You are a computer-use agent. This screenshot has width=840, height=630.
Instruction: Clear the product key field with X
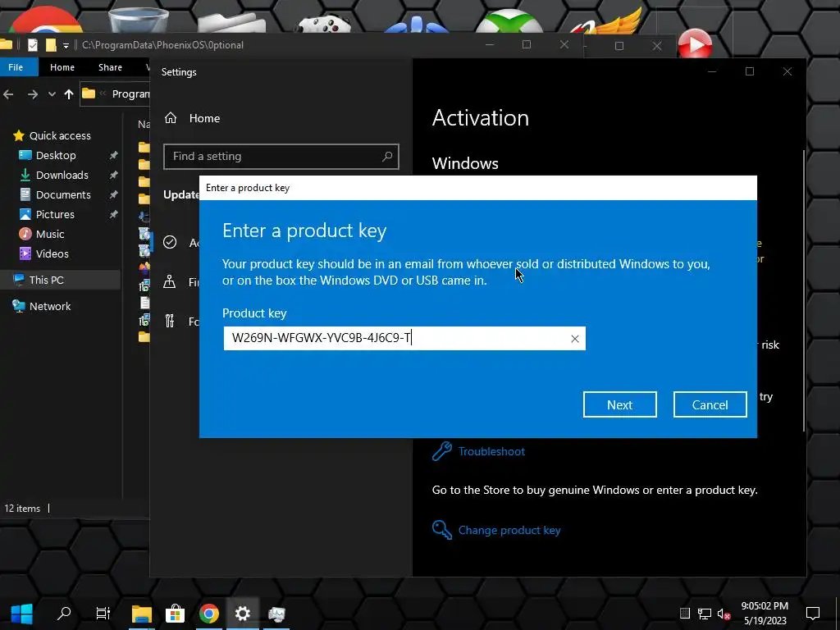pos(575,339)
